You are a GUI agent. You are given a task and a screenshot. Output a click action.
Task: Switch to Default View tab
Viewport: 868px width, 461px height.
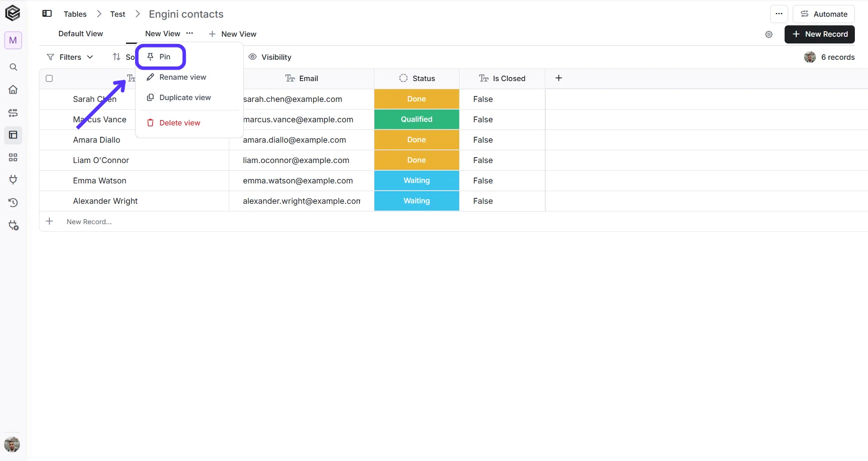click(x=81, y=34)
